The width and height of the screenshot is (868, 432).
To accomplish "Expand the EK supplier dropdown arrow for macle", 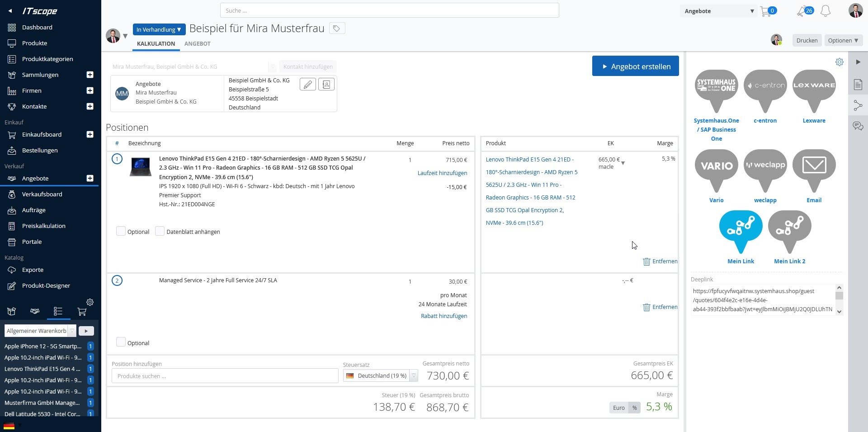I will [x=623, y=163].
